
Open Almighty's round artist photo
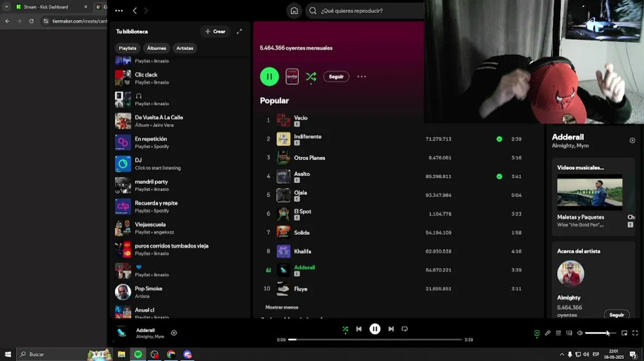tap(571, 274)
